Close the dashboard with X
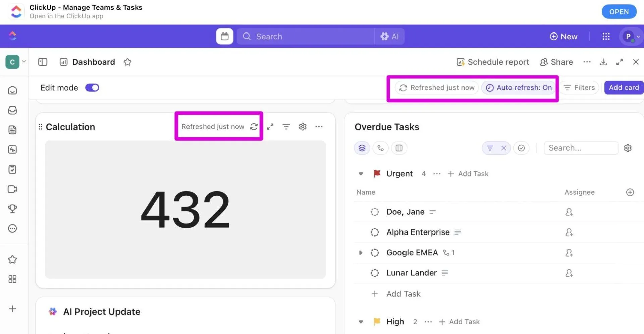The width and height of the screenshot is (644, 334). [636, 62]
